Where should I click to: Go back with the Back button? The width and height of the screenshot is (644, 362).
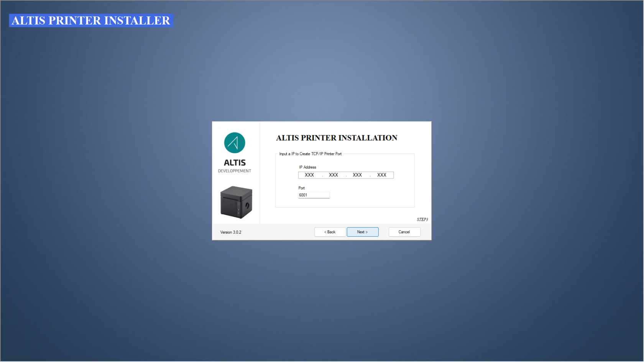(330, 232)
